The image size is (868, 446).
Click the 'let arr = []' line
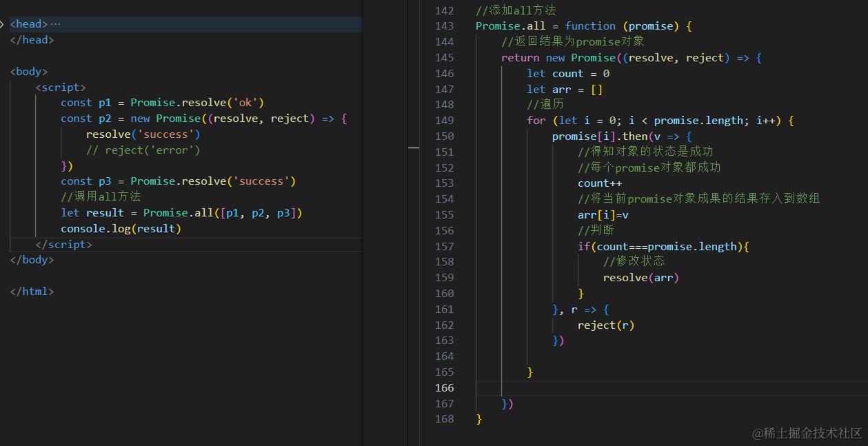click(x=565, y=90)
